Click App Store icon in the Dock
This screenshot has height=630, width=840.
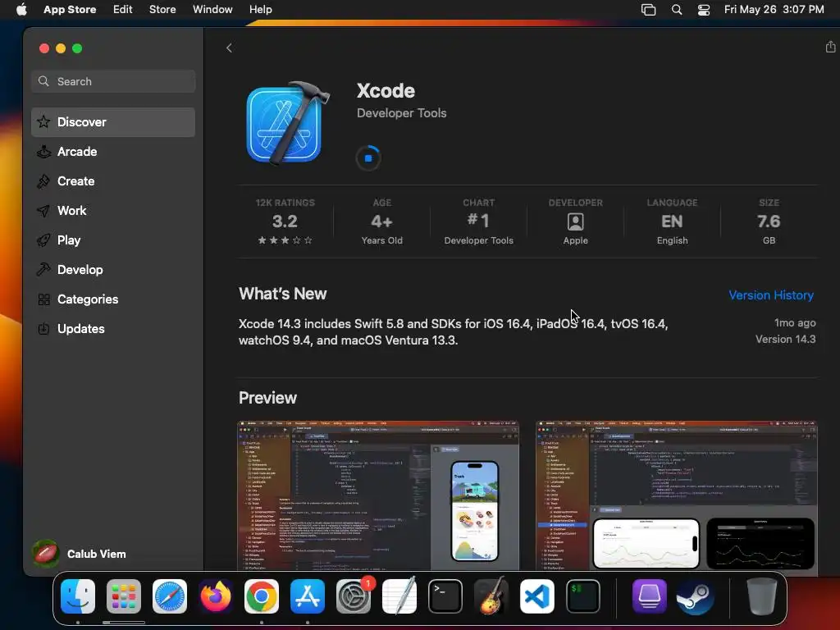[x=308, y=596]
